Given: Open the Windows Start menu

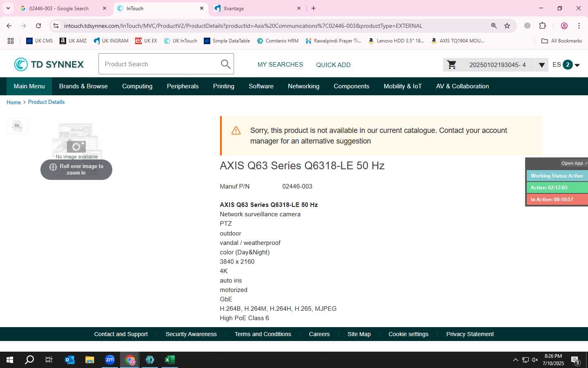Looking at the screenshot, I should tap(10, 360).
